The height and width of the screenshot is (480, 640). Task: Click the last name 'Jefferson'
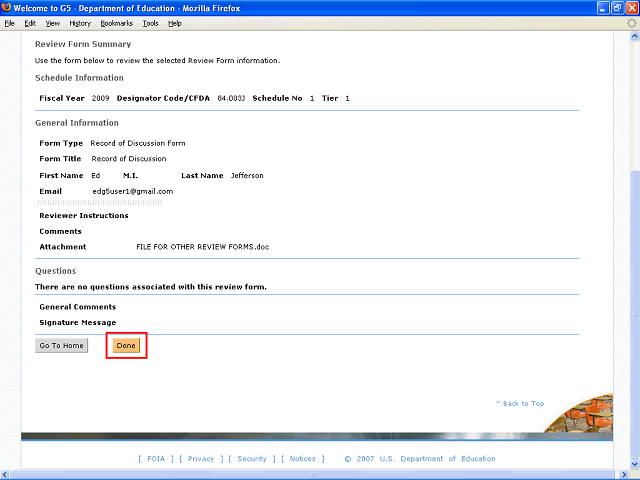(247, 176)
